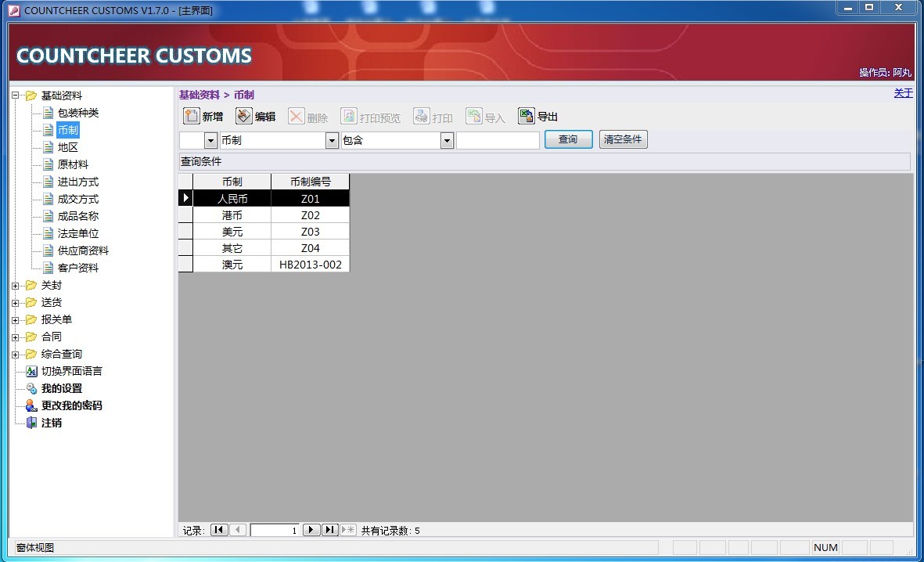Open the first small condition dropdown
Screen dimensions: 924x562
click(x=211, y=140)
